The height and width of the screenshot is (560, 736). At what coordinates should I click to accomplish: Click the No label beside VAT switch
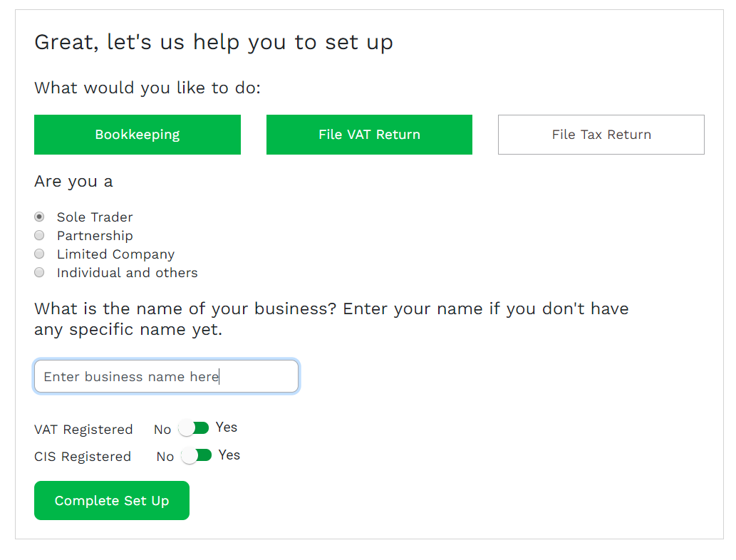point(162,430)
